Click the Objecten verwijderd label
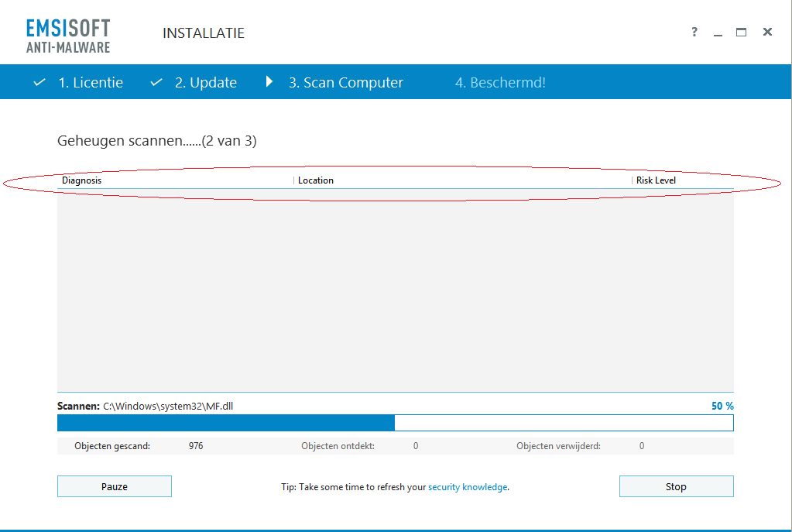 (x=558, y=445)
